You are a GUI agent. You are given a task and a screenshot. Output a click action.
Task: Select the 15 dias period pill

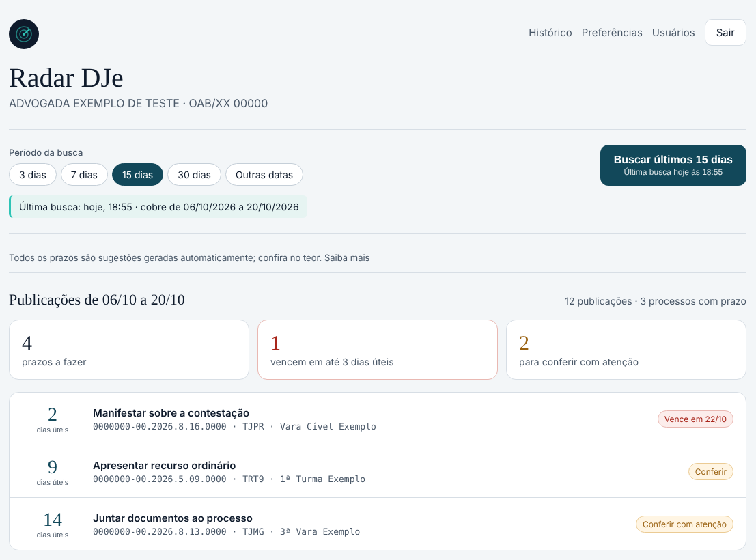[137, 175]
